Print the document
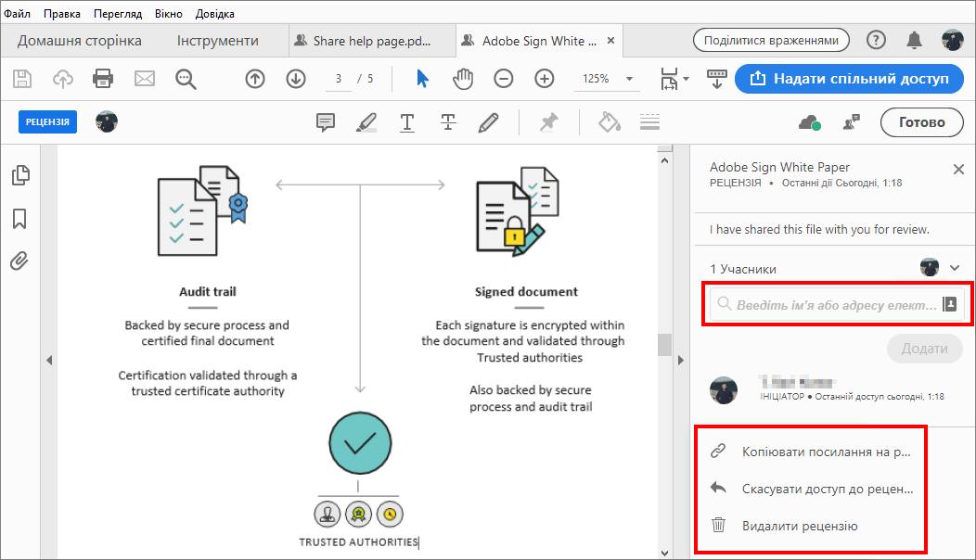Screen dimensions: 976x560 coord(103,79)
